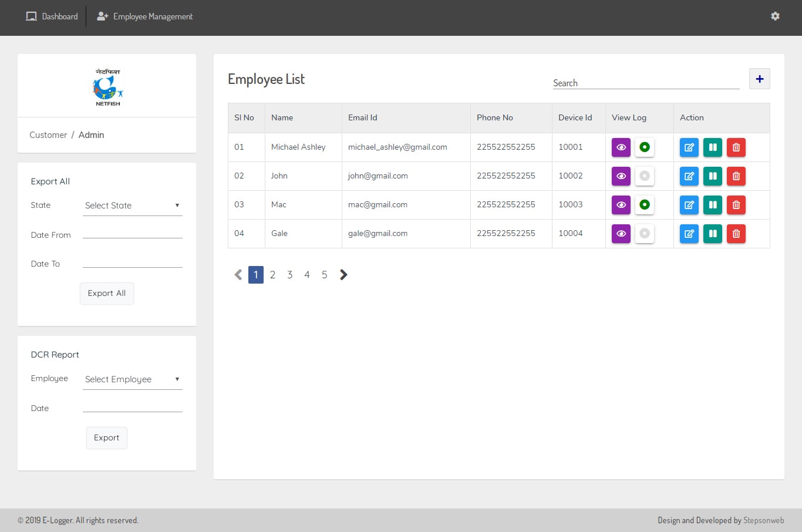Open the Dashboard menu item
802x532 pixels.
click(52, 16)
